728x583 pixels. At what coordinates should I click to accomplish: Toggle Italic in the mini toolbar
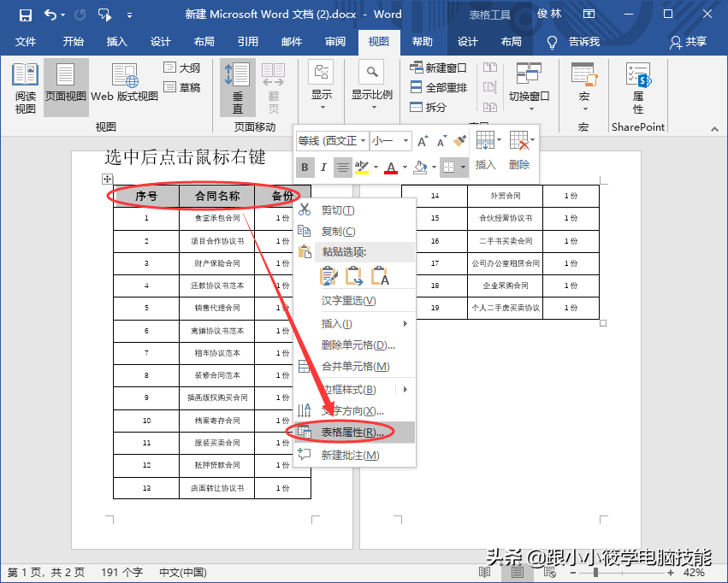pyautogui.click(x=323, y=168)
